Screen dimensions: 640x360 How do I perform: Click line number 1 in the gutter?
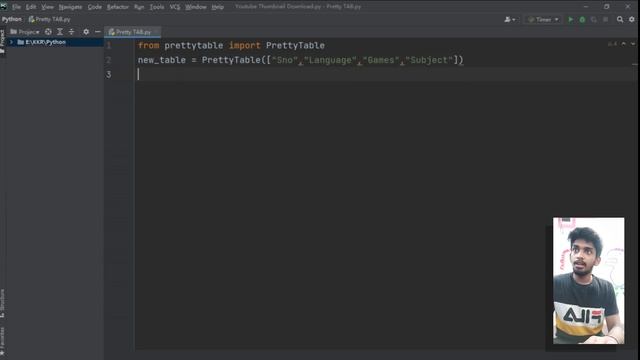109,45
